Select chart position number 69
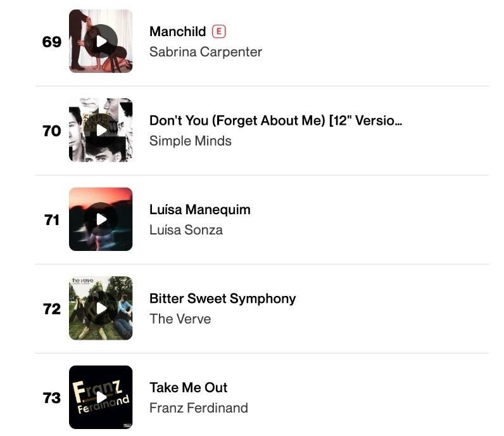This screenshot has width=504, height=436. (x=52, y=42)
